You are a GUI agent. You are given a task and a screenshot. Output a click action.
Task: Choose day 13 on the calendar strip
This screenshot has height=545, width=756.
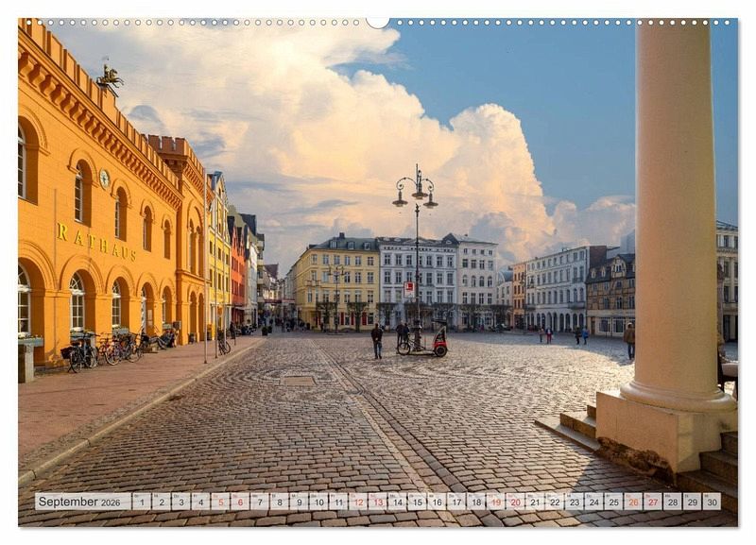point(377,502)
